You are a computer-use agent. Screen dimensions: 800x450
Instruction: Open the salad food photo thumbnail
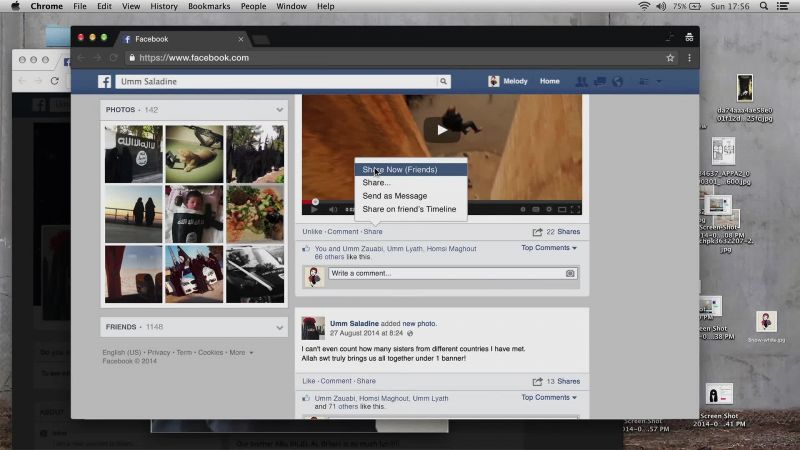point(255,214)
